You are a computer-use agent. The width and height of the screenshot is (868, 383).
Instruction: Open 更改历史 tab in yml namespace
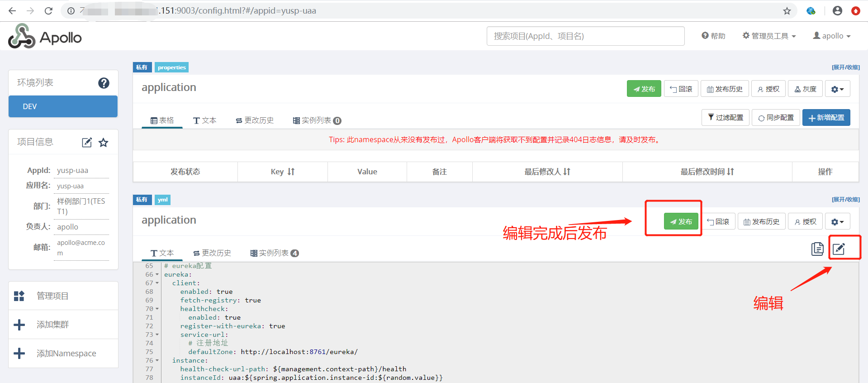coord(212,253)
